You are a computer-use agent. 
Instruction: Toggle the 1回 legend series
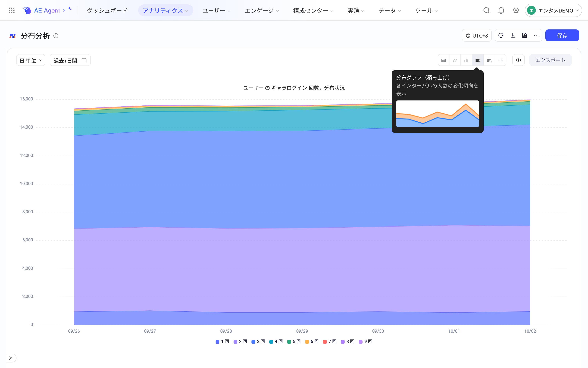(x=222, y=342)
